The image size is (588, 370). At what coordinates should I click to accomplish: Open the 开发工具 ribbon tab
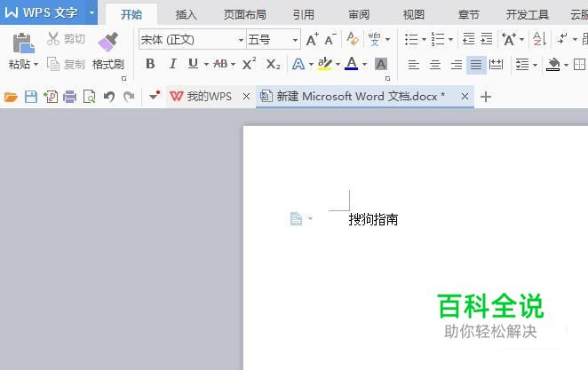[528, 14]
